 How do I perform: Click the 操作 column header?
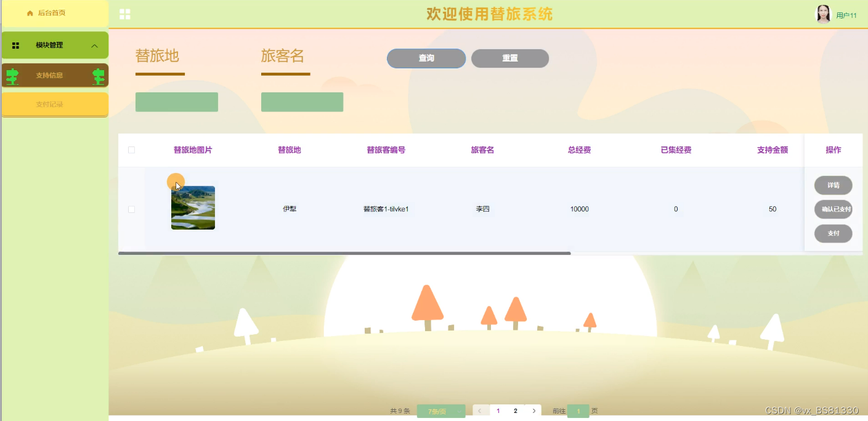(x=834, y=150)
